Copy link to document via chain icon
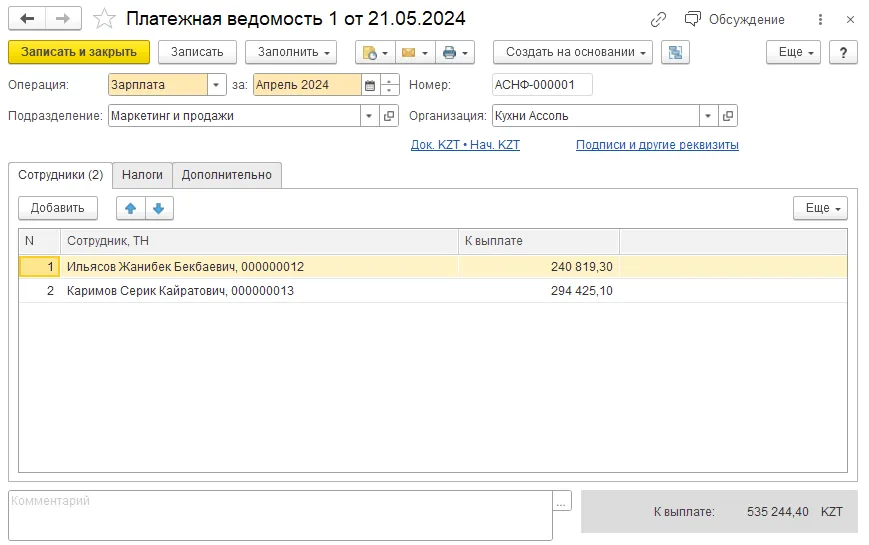869x545 pixels. [x=658, y=19]
